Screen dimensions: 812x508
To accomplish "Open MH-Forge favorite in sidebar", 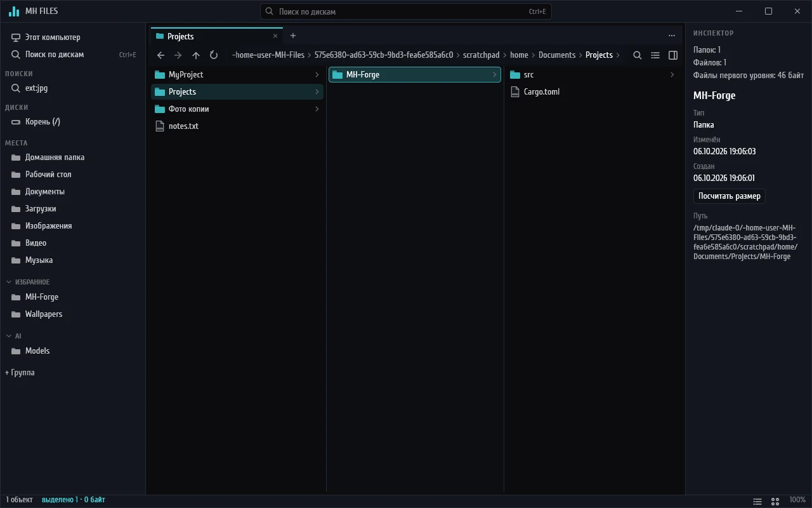I will click(73, 297).
